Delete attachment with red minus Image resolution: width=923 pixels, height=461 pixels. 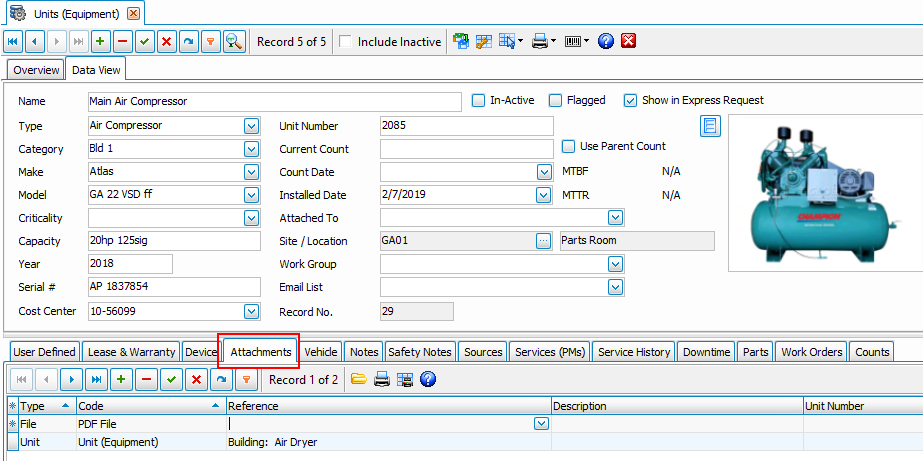[146, 380]
